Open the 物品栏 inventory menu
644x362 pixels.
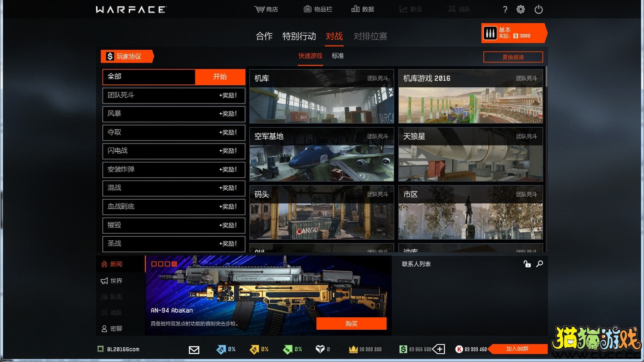pos(318,9)
